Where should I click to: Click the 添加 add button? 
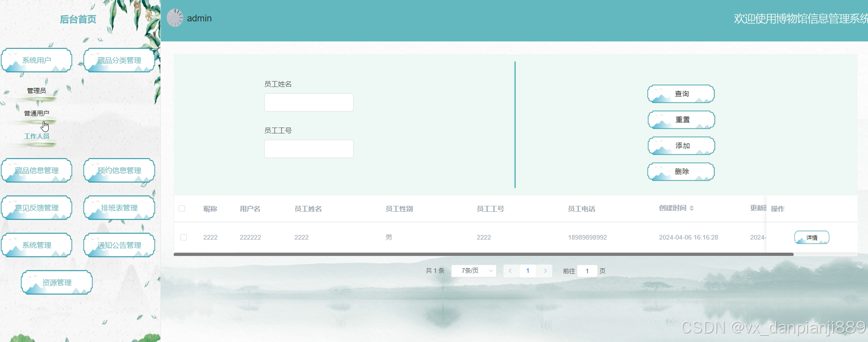point(681,146)
